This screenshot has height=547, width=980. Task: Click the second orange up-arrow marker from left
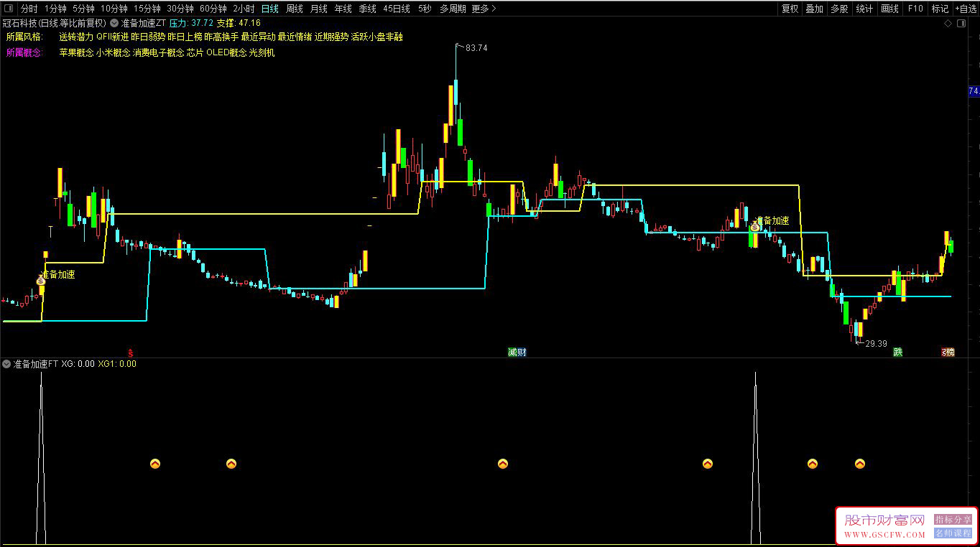[231, 464]
